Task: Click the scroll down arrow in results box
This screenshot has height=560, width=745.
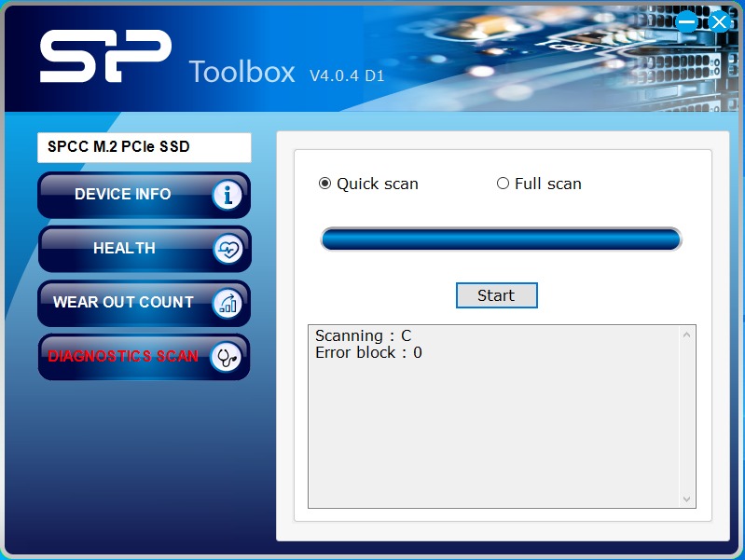Action: click(x=686, y=499)
